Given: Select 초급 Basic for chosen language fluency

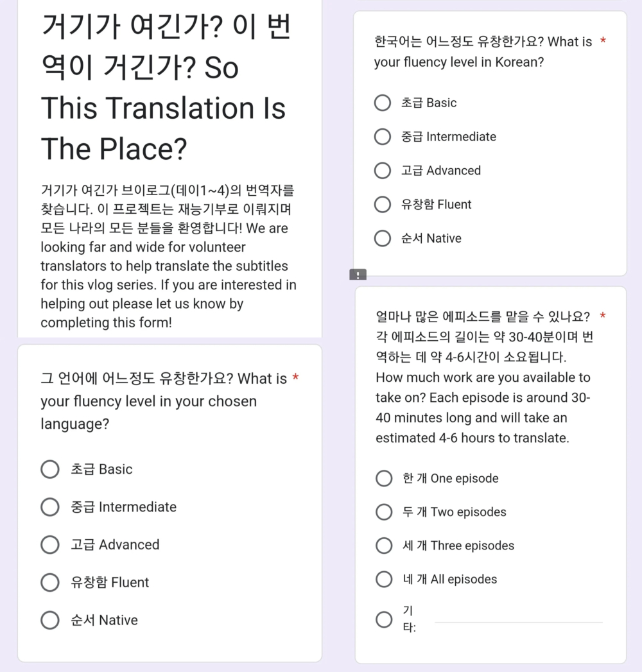Looking at the screenshot, I should [x=50, y=469].
